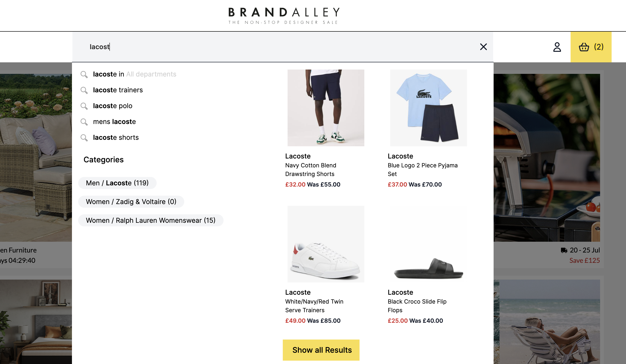626x364 pixels.
Task: Open the shopping basket with 2 items
Action: click(591, 47)
